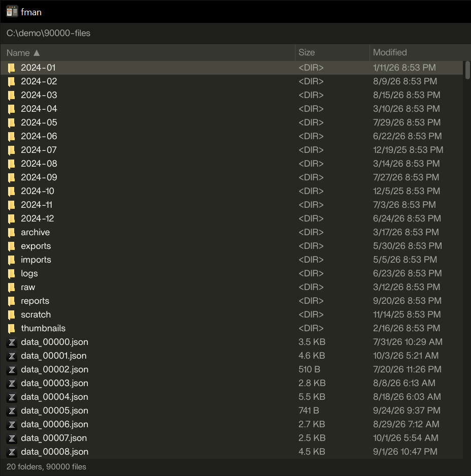471x476 pixels.
Task: Click the 3.5 KB size cell
Action: pos(312,342)
